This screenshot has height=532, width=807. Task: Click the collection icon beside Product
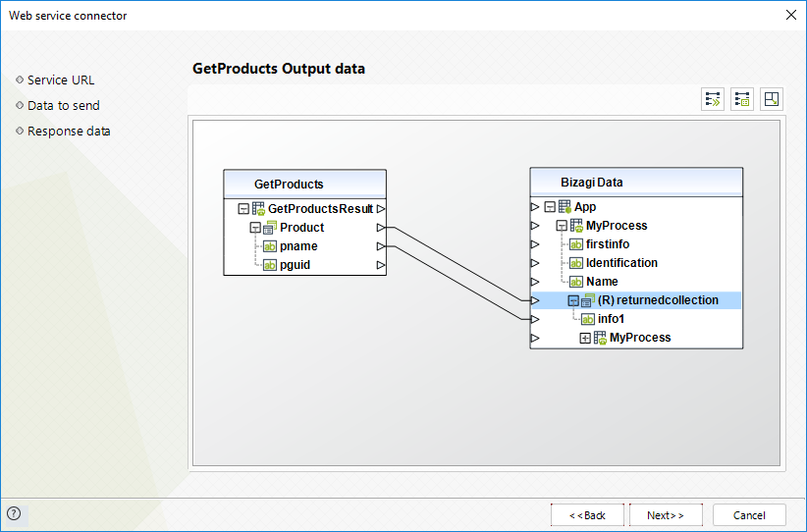pos(270,228)
